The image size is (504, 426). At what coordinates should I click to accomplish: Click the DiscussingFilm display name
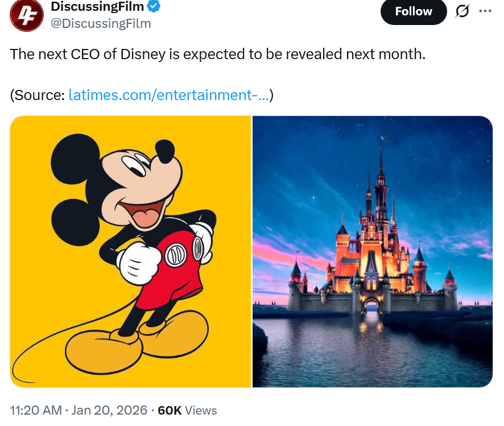click(97, 7)
